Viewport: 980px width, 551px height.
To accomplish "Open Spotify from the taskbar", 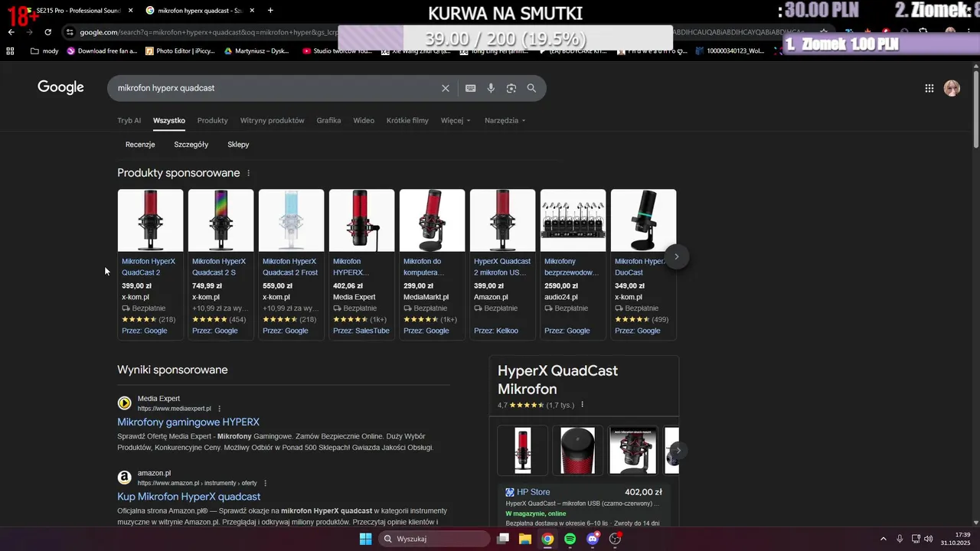I will [x=570, y=539].
